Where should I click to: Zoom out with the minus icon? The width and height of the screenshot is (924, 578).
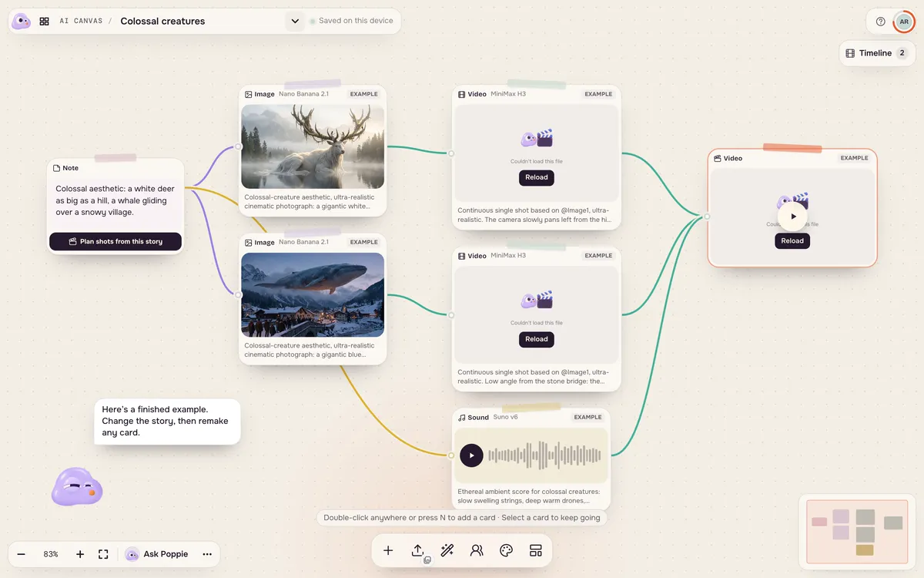22,554
